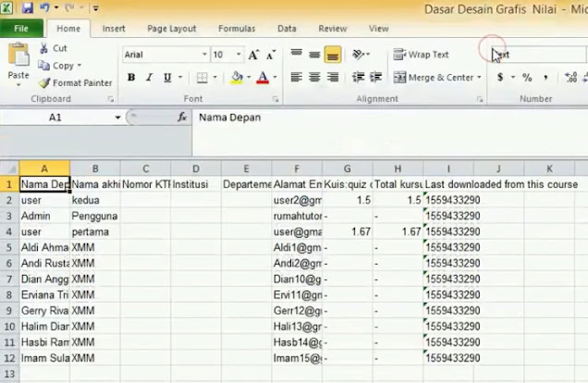
Task: Click the Borders icon
Action: [202, 78]
